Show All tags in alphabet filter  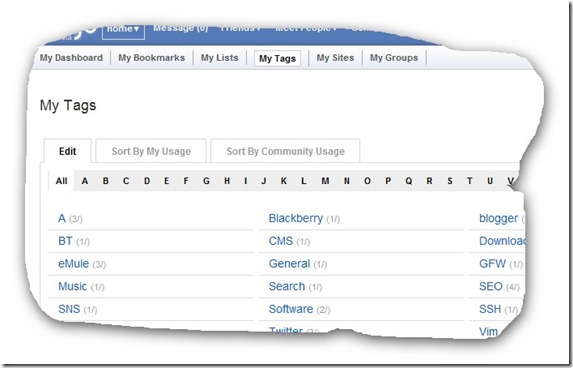[61, 181]
